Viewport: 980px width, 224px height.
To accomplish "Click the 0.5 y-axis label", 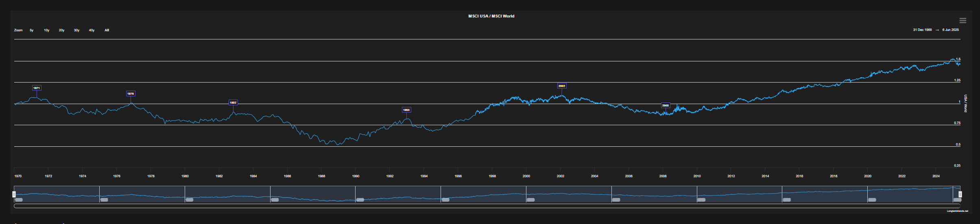I will pos(958,144).
